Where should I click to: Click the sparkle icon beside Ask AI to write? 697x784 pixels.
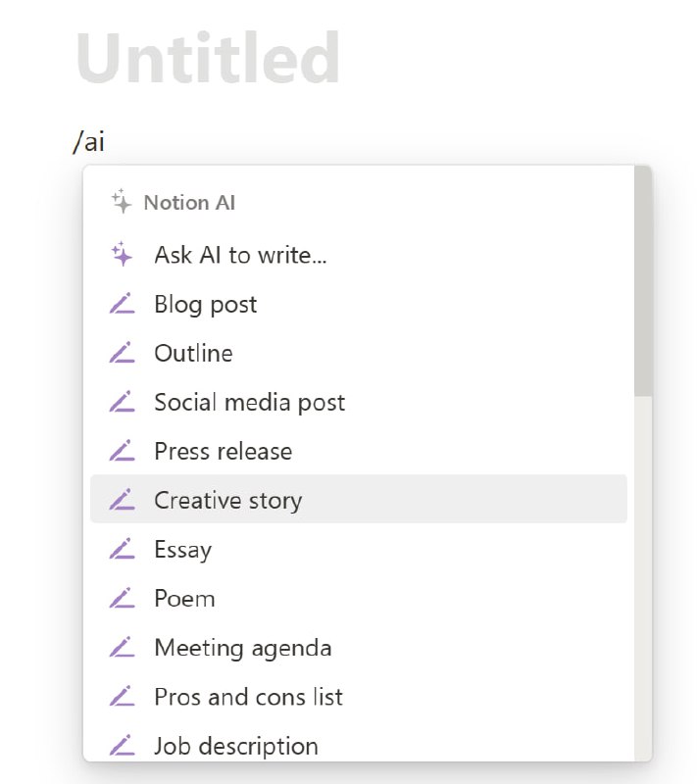click(122, 255)
